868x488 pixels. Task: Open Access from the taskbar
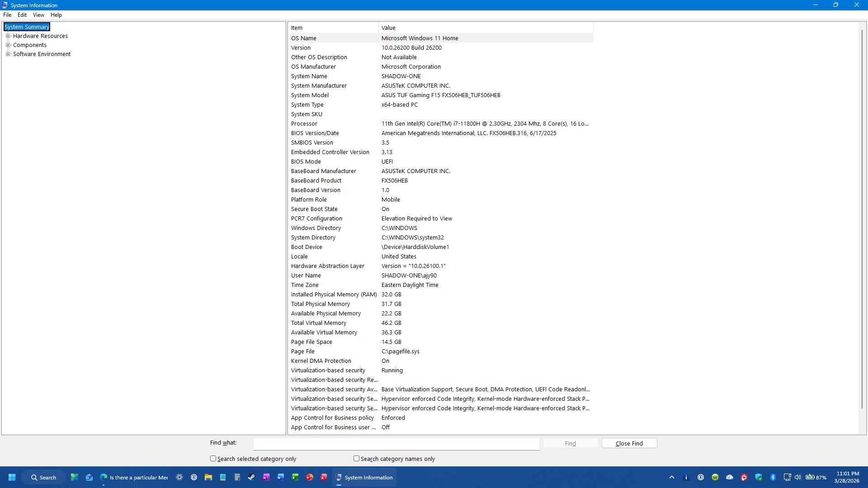pyautogui.click(x=324, y=477)
